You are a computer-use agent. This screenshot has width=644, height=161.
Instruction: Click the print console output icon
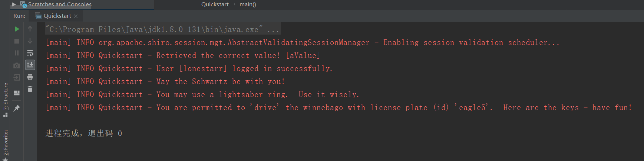tap(30, 77)
